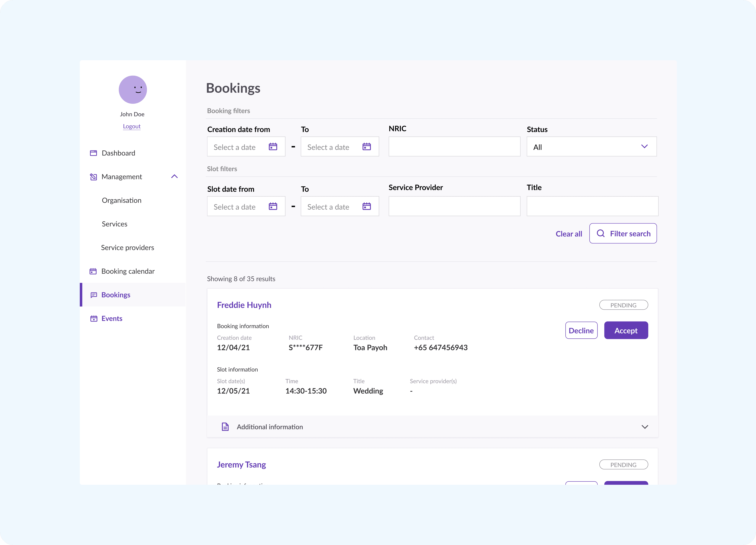Click the John Doe avatar image
Image resolution: width=756 pixels, height=545 pixels.
point(133,90)
